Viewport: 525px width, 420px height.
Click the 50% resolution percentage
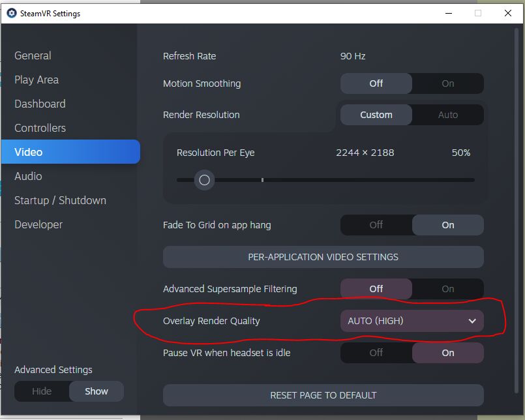coord(461,153)
